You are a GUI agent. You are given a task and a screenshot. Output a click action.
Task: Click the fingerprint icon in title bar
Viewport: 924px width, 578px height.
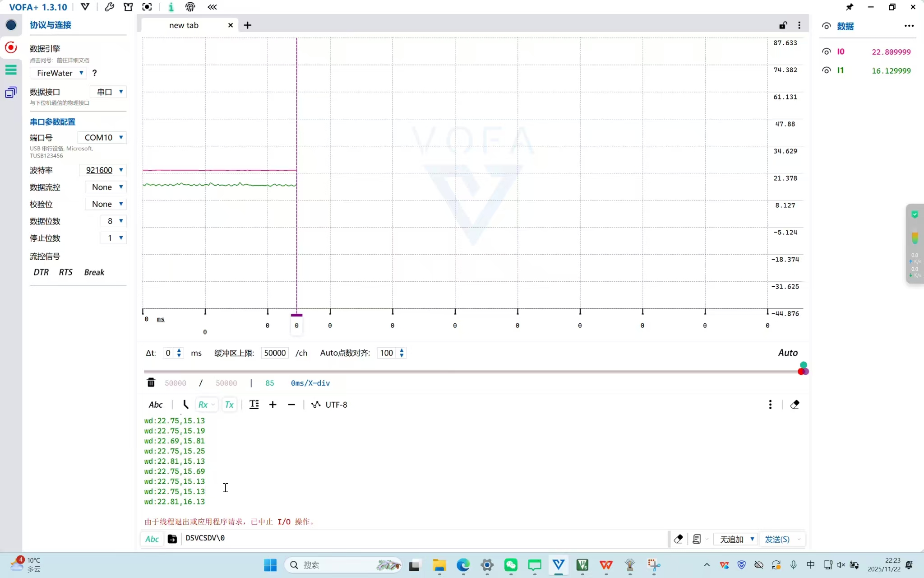point(190,7)
